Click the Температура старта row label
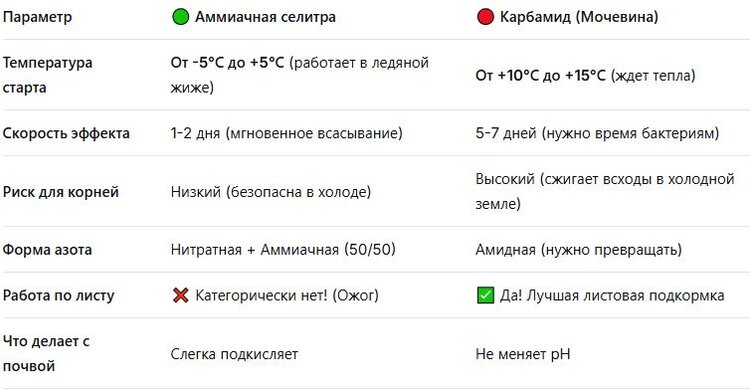This screenshot has width=750, height=390. click(47, 75)
